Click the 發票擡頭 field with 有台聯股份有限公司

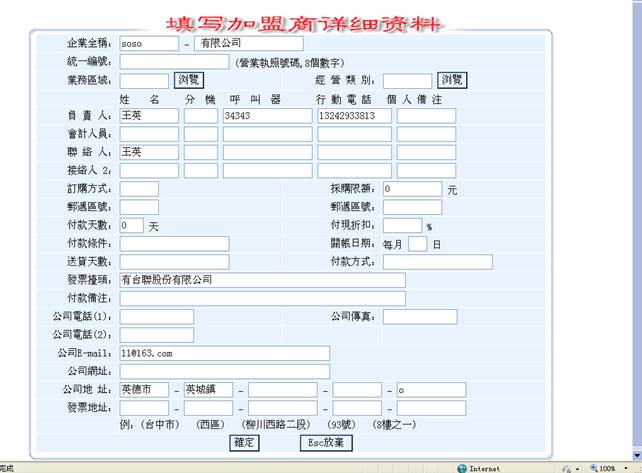[262, 280]
